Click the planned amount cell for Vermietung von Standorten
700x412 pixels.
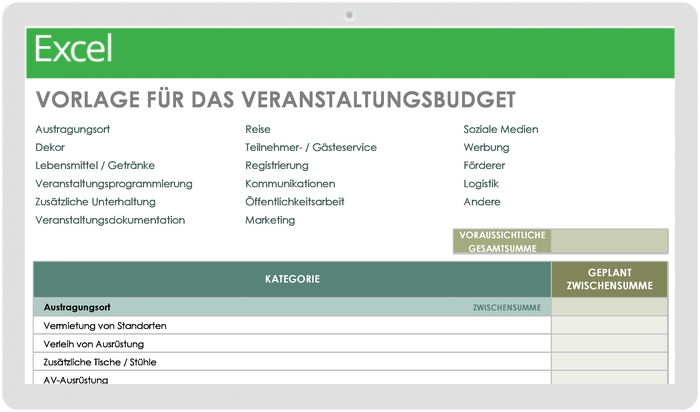pos(609,326)
